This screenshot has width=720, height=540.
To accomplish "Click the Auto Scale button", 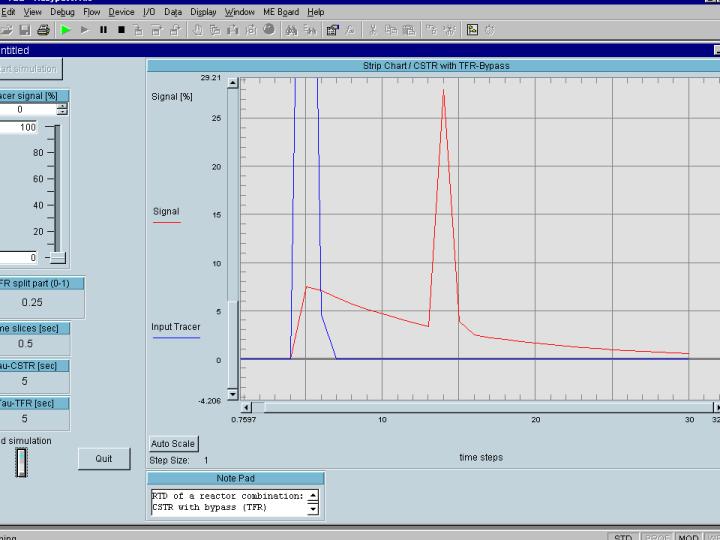I will 173,443.
